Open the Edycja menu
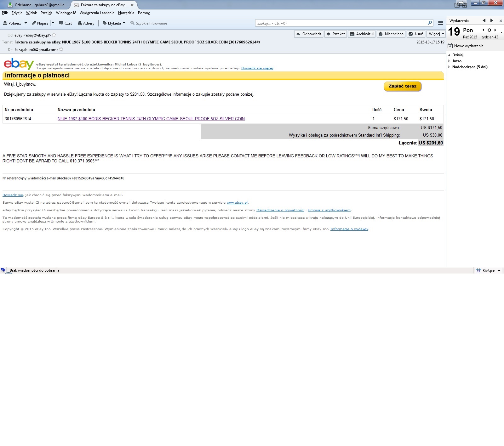504x446 pixels. 17,13
